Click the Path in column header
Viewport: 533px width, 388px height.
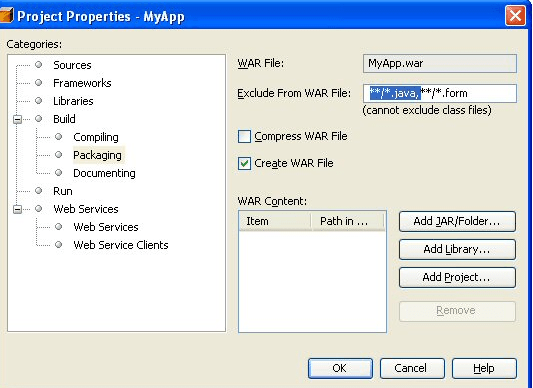(x=348, y=221)
